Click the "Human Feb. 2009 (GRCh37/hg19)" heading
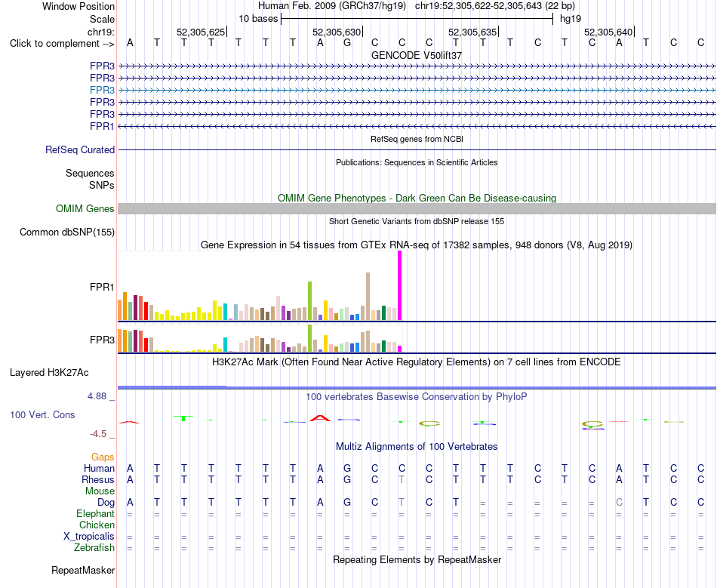Image resolution: width=717 pixels, height=588 pixels. [332, 6]
